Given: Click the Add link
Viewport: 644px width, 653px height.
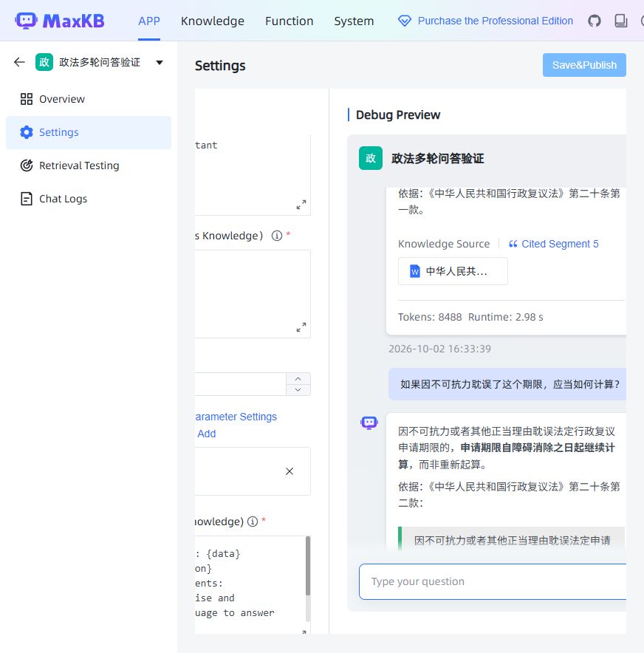Looking at the screenshot, I should point(207,434).
